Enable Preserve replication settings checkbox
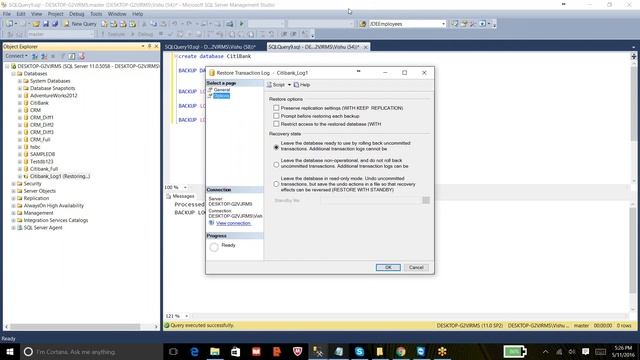 click(276, 108)
